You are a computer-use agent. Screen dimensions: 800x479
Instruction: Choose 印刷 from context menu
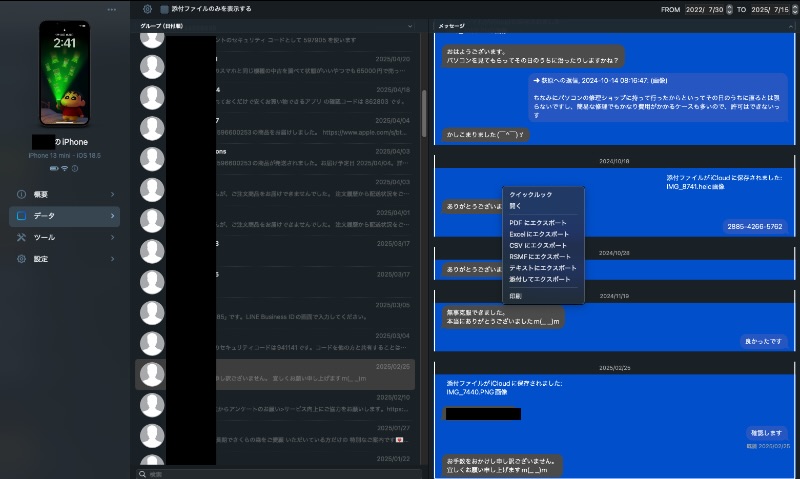point(543,296)
